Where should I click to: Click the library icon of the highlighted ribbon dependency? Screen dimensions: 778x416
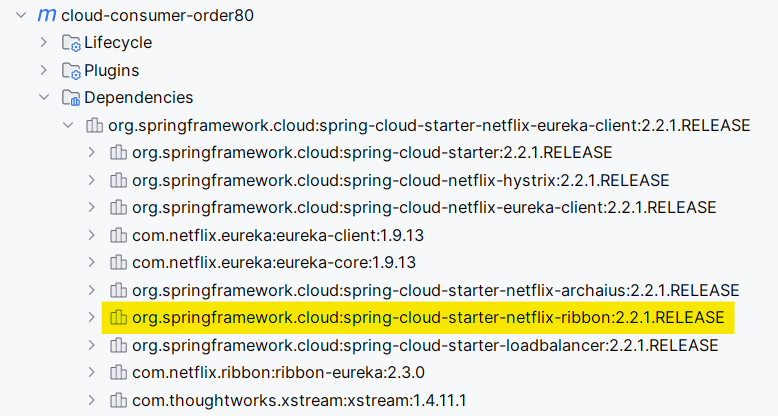point(118,318)
